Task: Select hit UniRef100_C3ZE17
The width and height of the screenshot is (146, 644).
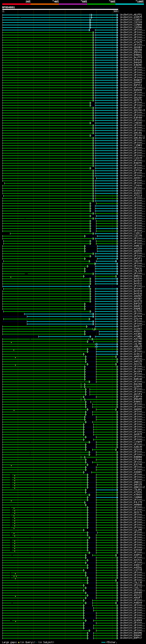Action: (131, 233)
